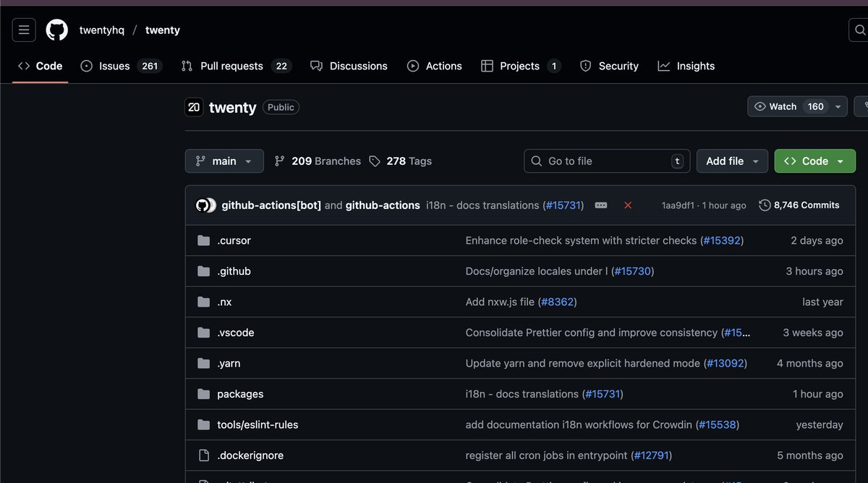Open the 8,746 Commits link
The height and width of the screenshot is (483, 868).
pyautogui.click(x=799, y=205)
